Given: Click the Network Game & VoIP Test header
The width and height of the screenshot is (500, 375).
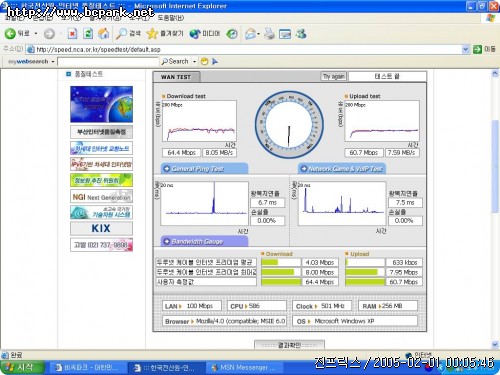Looking at the screenshot, I should tap(342, 169).
